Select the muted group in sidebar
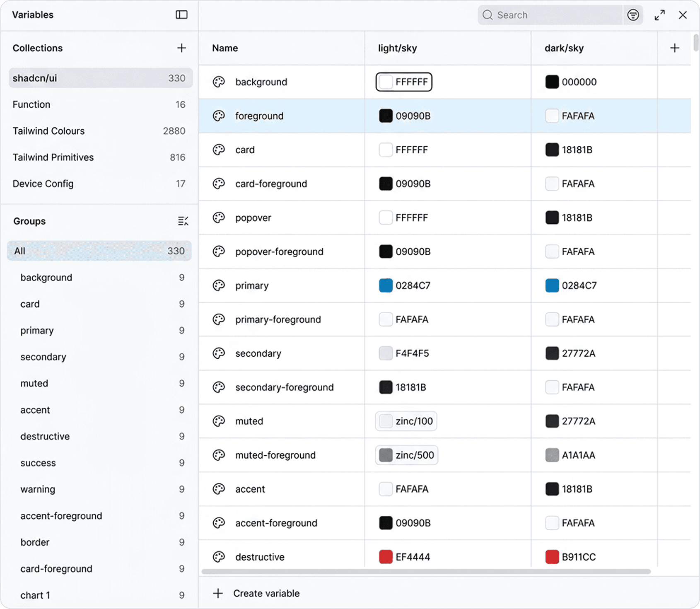This screenshot has width=700, height=609. tap(99, 384)
